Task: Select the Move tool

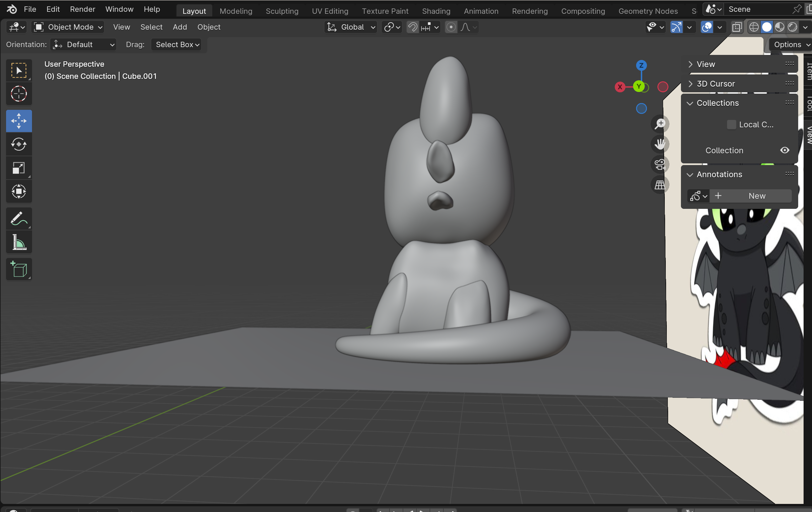Action: 19,121
